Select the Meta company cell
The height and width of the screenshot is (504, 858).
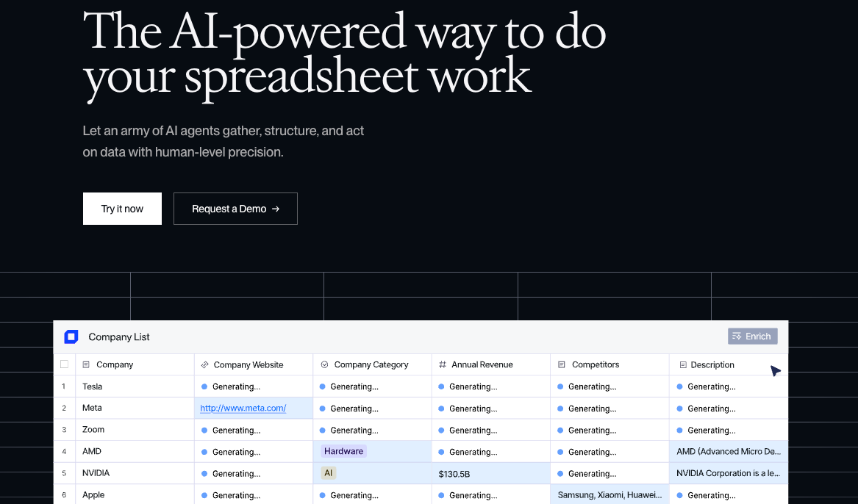pos(135,408)
